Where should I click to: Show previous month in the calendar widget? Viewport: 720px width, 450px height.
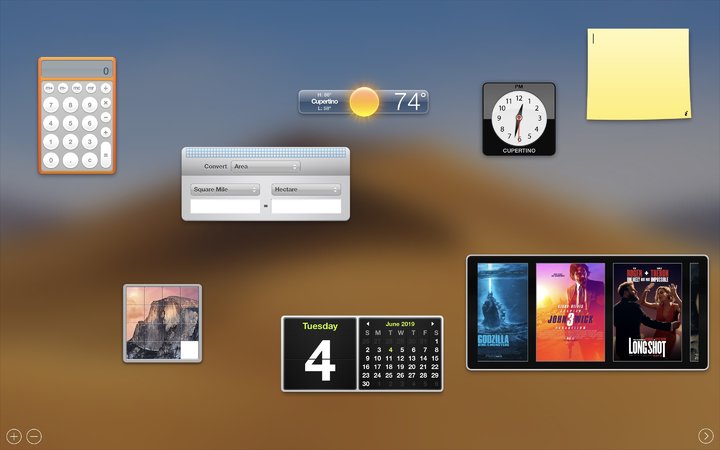pos(367,324)
